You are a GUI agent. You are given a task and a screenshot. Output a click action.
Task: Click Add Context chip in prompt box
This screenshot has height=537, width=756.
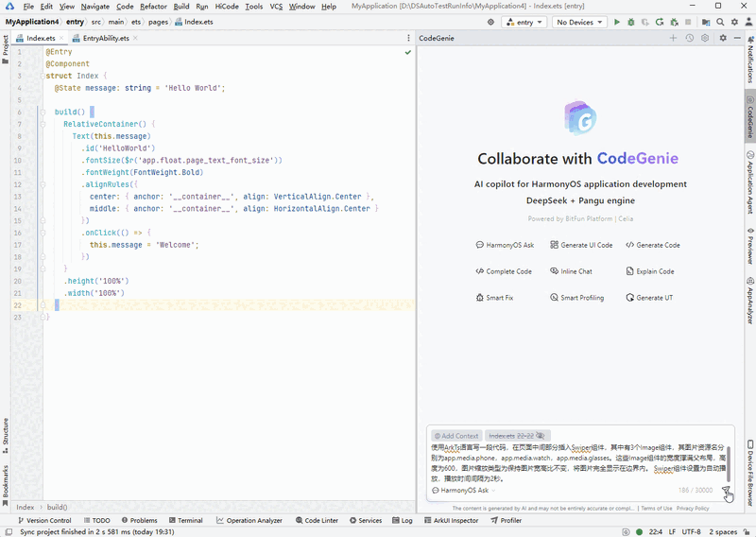point(455,436)
